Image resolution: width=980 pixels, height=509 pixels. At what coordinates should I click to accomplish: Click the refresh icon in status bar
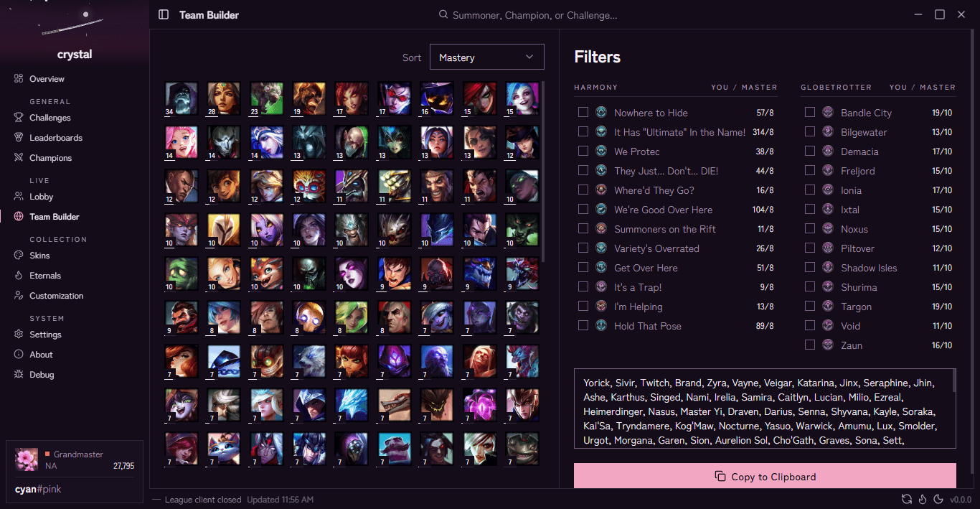(907, 500)
